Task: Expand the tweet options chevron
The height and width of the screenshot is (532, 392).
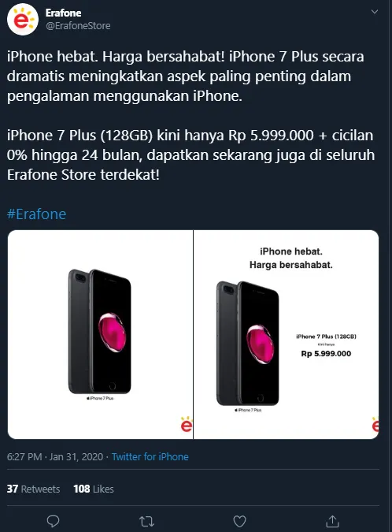Action: tap(375, 12)
